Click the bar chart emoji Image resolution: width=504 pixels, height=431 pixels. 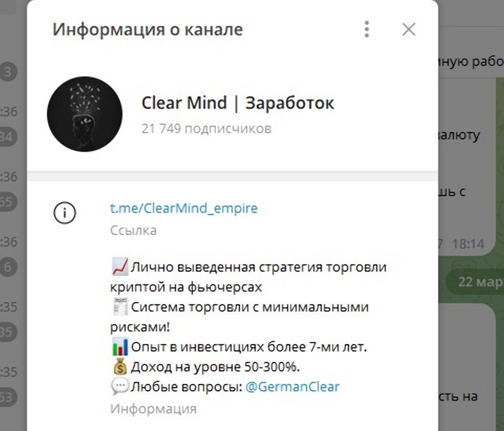pos(120,346)
